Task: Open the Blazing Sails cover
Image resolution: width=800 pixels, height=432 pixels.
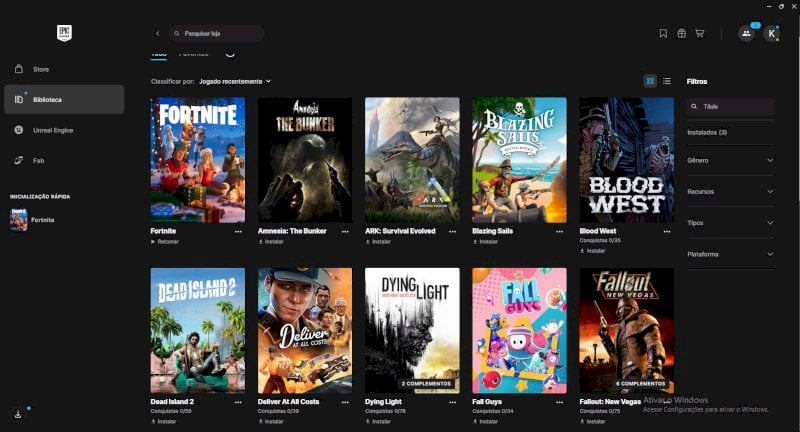Action: 519,160
